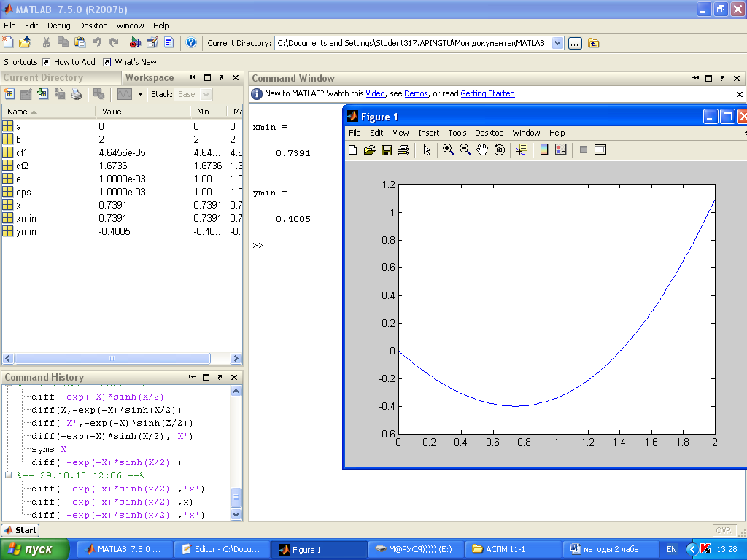Close the New to MATLAB info bar
Viewport: 747px width, 560px height.
[x=740, y=94]
